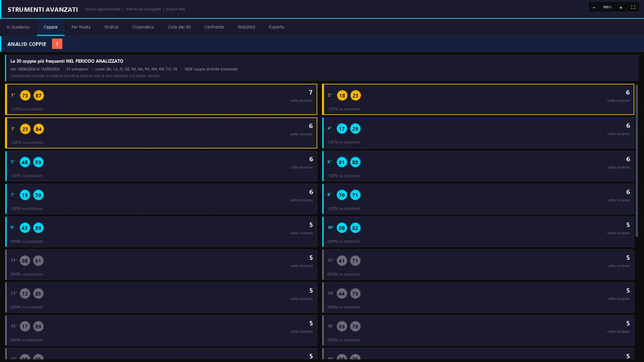Viewport: 644px width, 362px height.
Task: Select ball 82 in 10th ranked pair
Action: (x=355, y=228)
